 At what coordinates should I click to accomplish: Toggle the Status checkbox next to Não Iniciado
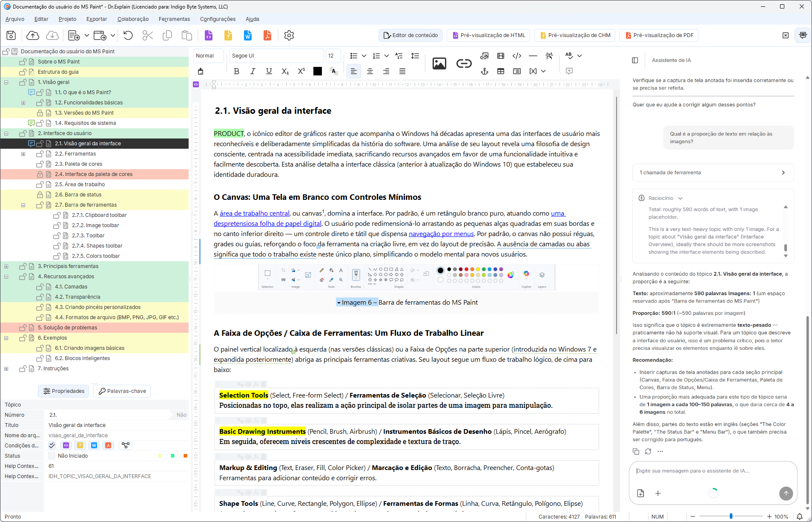point(52,456)
